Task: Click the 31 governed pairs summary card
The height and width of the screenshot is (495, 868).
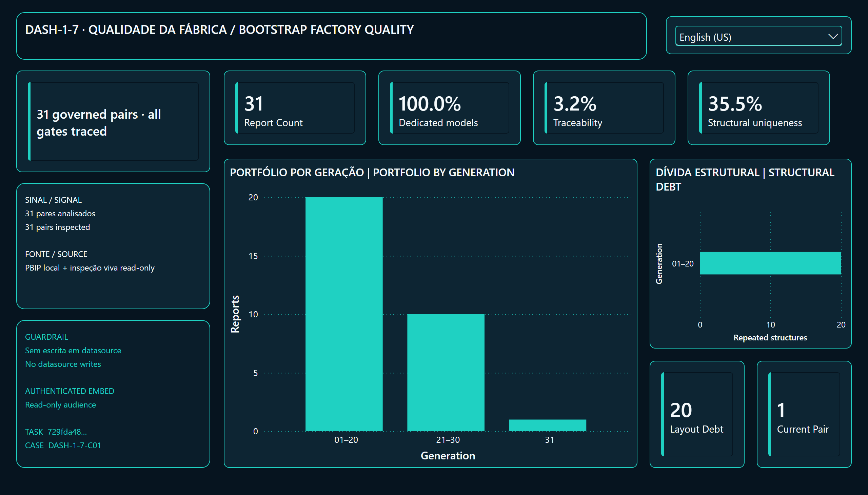Action: (113, 121)
